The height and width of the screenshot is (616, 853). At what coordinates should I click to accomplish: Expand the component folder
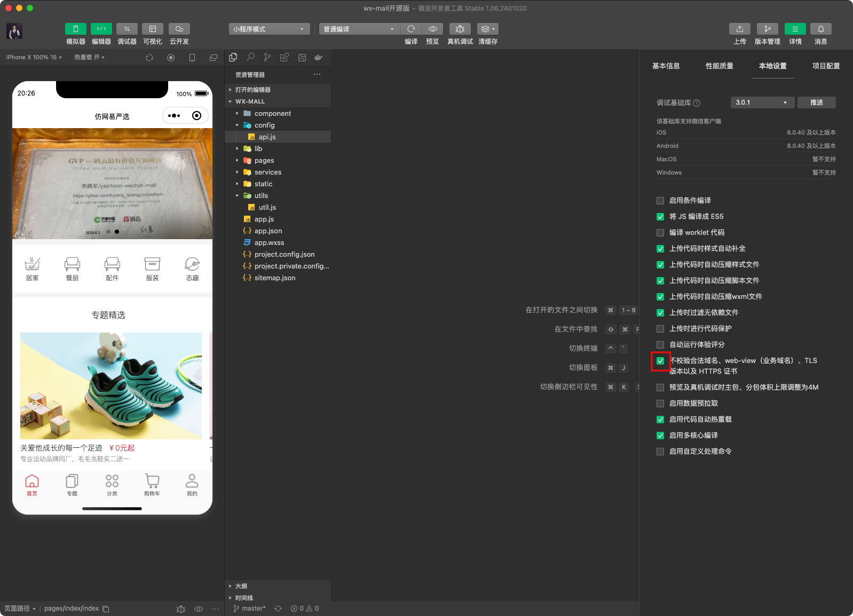coord(278,113)
